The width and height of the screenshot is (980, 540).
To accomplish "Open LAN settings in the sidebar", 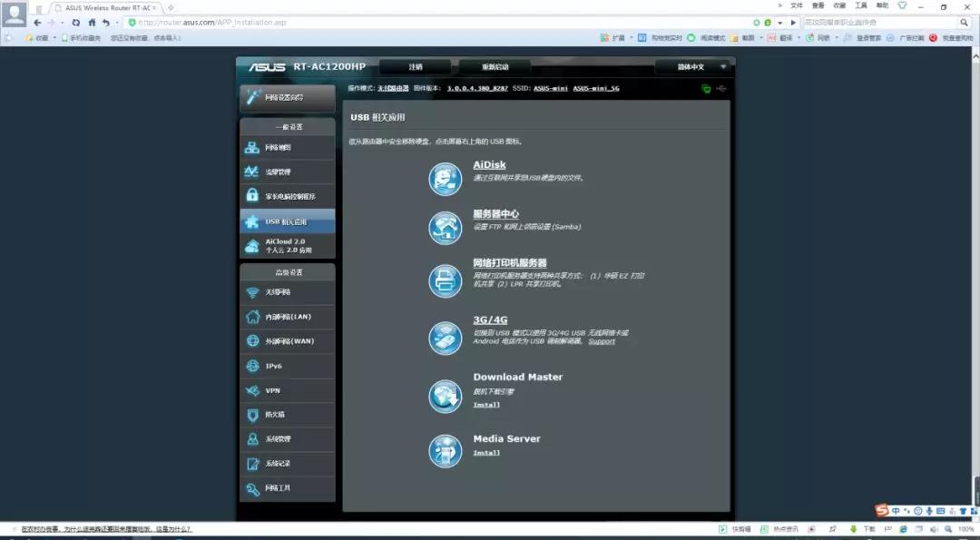I will pyautogui.click(x=288, y=317).
